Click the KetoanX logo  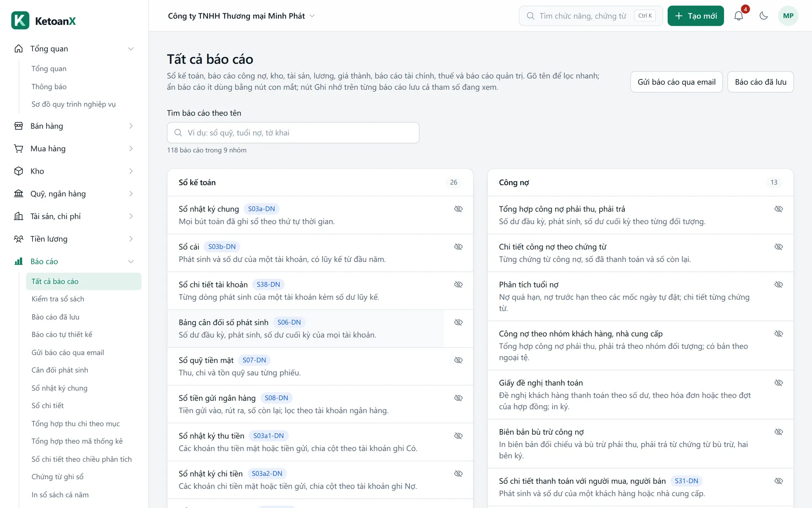coord(44,20)
